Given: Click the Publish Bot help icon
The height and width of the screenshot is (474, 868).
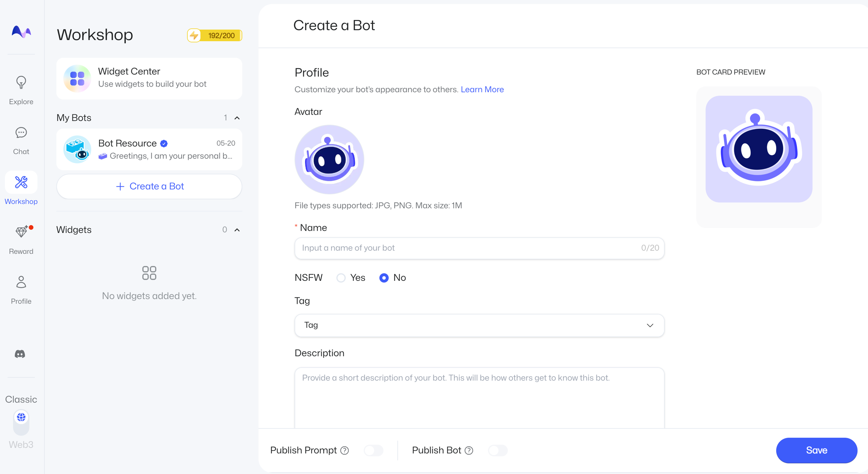Looking at the screenshot, I should pyautogui.click(x=469, y=451).
